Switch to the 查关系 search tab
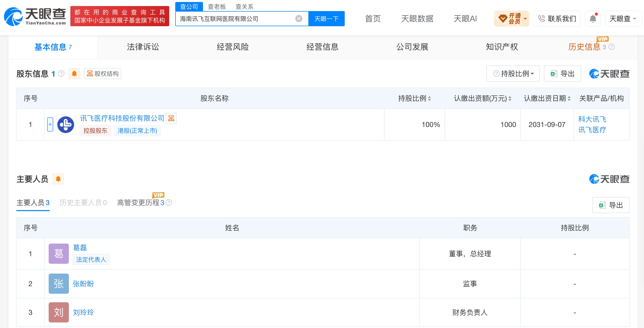The width and height of the screenshot is (644, 328). coord(244,7)
